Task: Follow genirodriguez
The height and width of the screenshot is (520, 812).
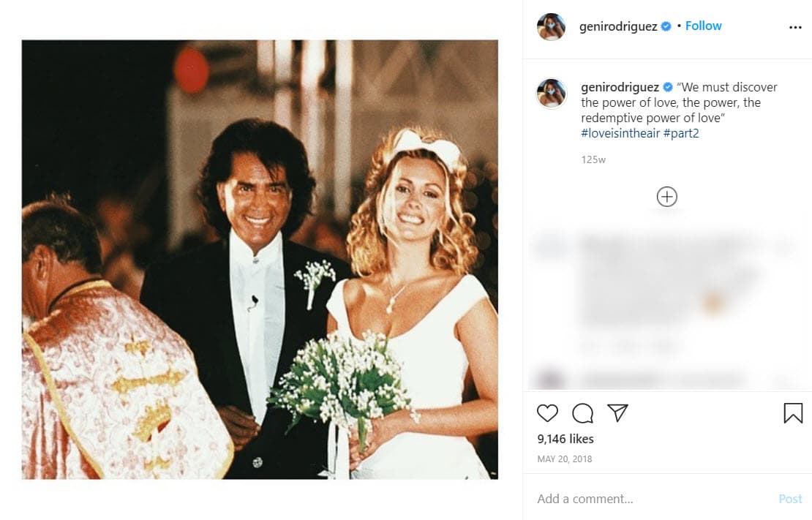Action: [x=703, y=25]
